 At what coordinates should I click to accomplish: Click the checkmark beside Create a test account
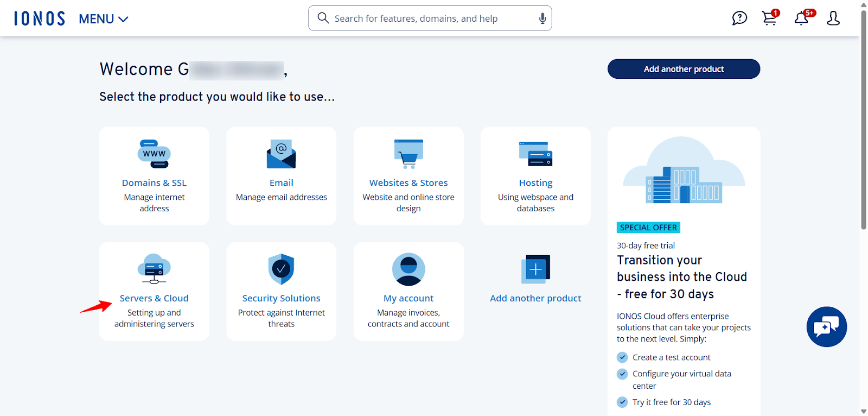click(622, 357)
